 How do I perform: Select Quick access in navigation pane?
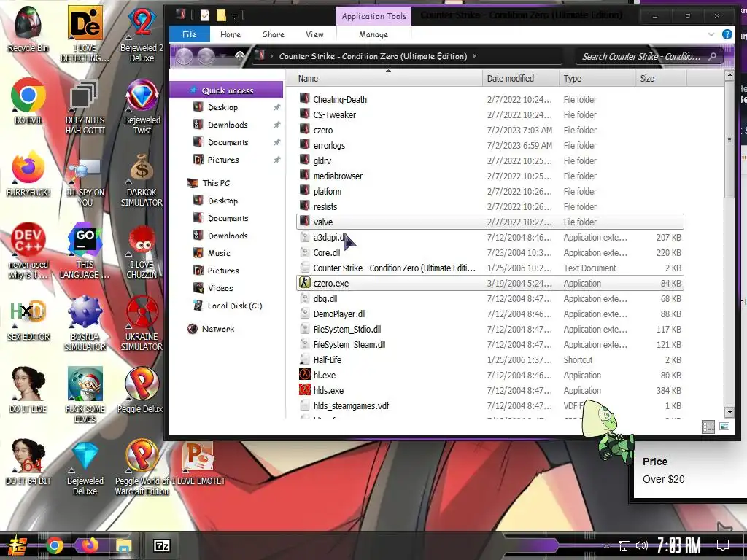(x=226, y=90)
